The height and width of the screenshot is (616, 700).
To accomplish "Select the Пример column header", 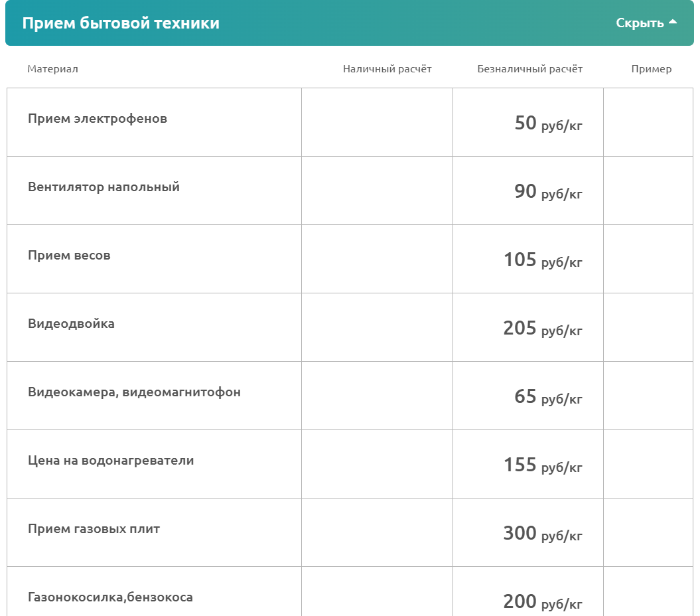I will tap(652, 69).
